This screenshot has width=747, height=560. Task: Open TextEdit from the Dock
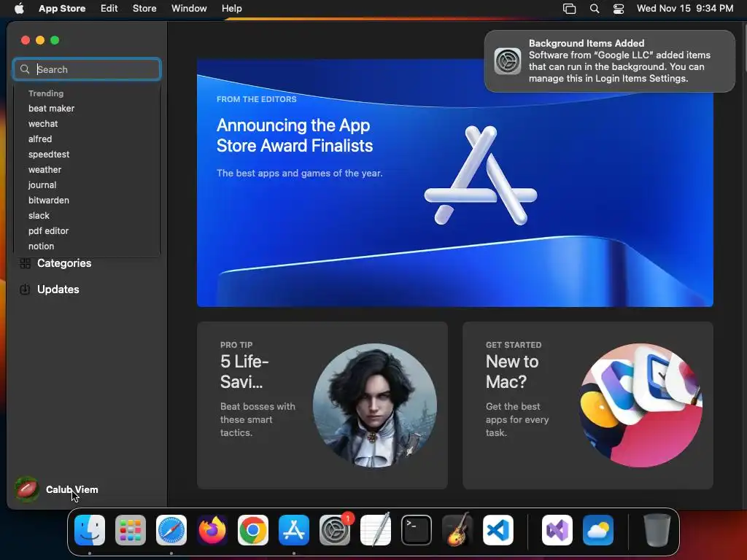tap(376, 530)
